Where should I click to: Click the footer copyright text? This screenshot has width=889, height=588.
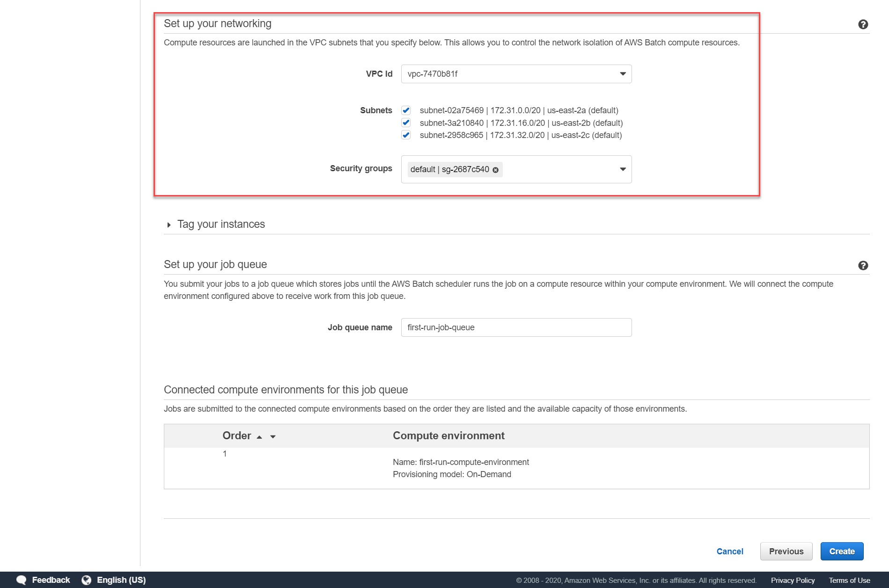[636, 581]
